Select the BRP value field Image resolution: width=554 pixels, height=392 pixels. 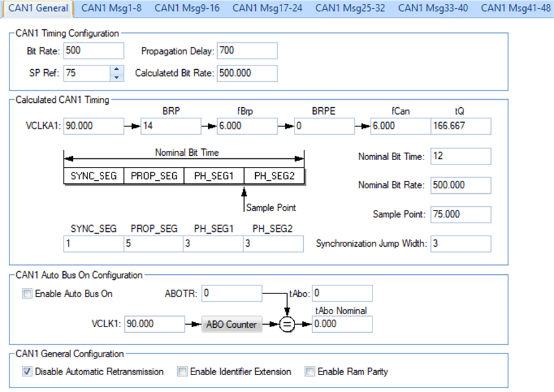[170, 126]
